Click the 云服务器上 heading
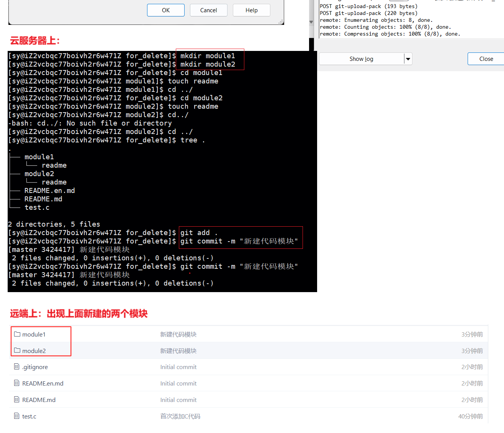504x433 pixels. tap(35, 41)
